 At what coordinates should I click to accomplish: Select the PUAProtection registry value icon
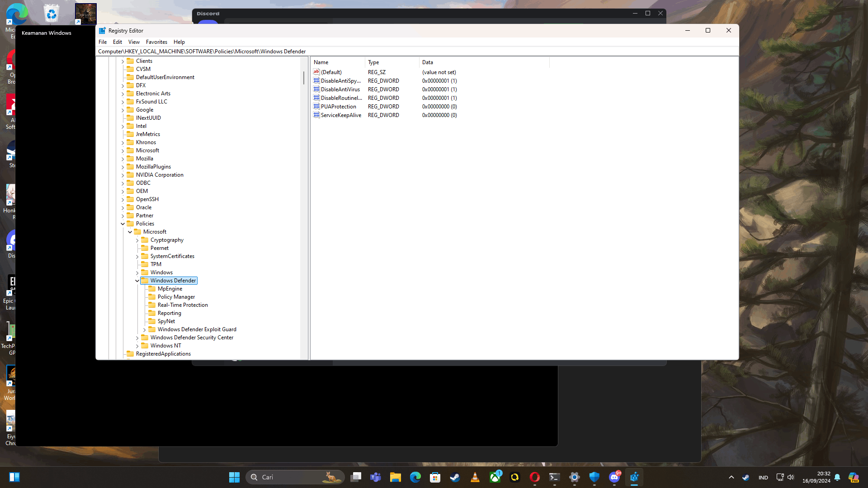(316, 107)
